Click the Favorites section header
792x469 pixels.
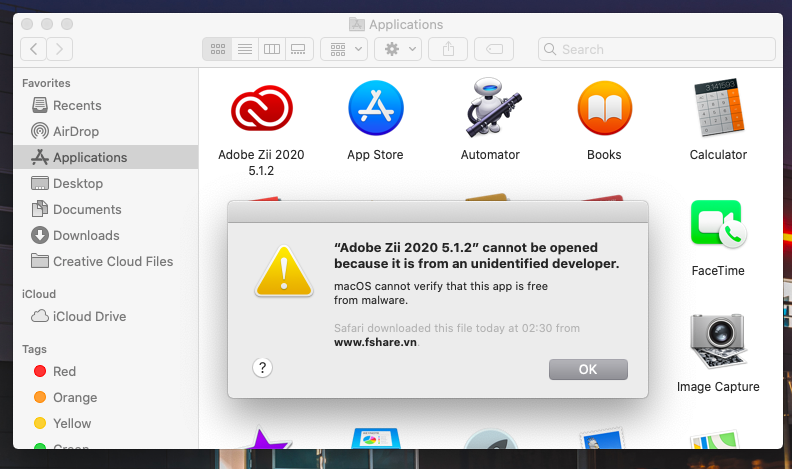point(46,83)
